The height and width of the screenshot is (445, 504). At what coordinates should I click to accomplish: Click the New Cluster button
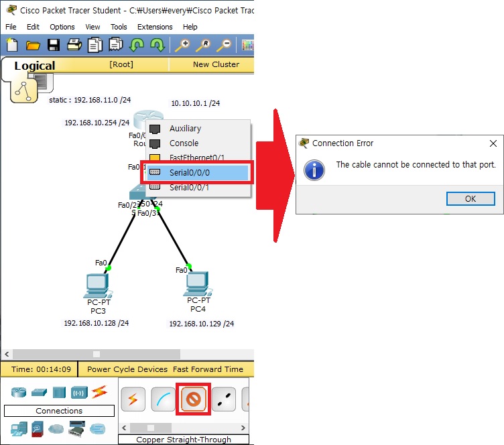pyautogui.click(x=216, y=64)
